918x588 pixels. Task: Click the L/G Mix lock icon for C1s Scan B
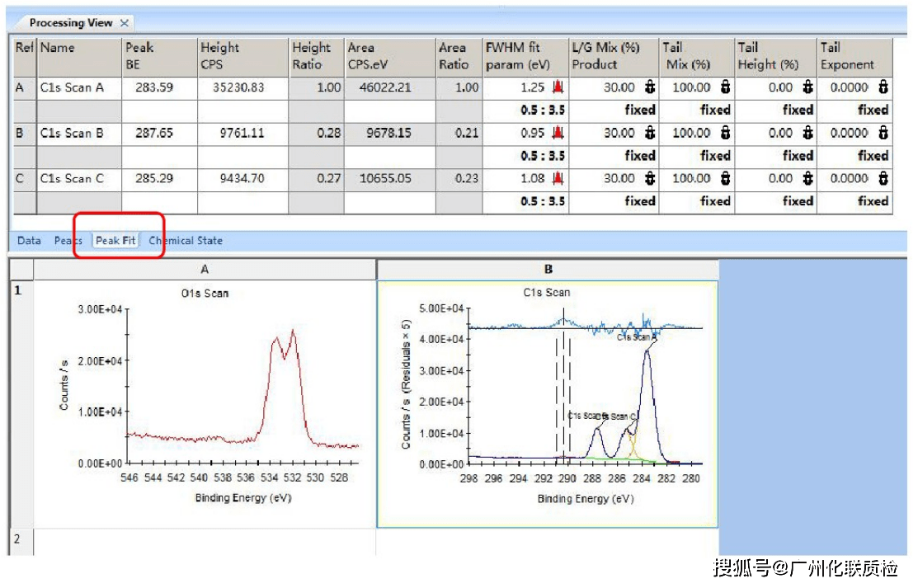[650, 133]
